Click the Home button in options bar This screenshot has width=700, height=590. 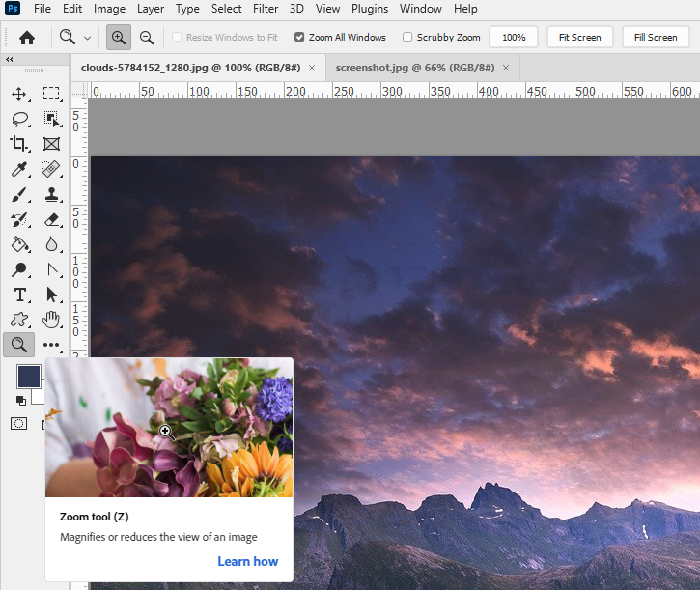coord(27,37)
